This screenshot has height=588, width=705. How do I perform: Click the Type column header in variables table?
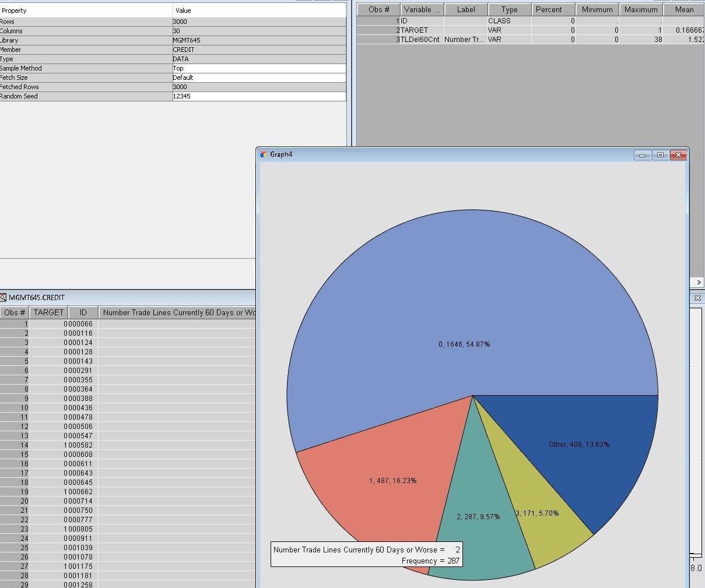point(510,9)
